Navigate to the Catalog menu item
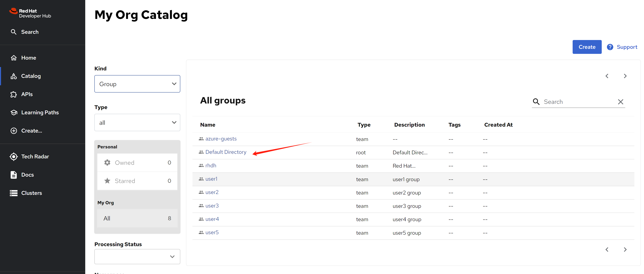 pyautogui.click(x=31, y=76)
